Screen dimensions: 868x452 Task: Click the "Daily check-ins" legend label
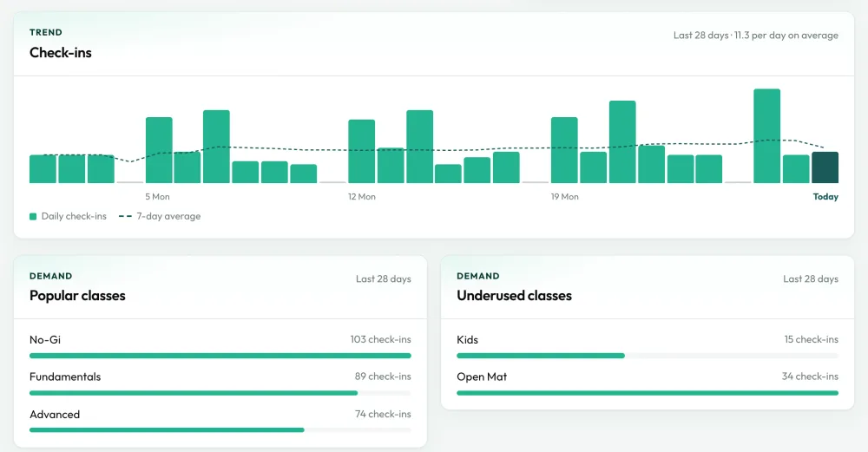74,216
